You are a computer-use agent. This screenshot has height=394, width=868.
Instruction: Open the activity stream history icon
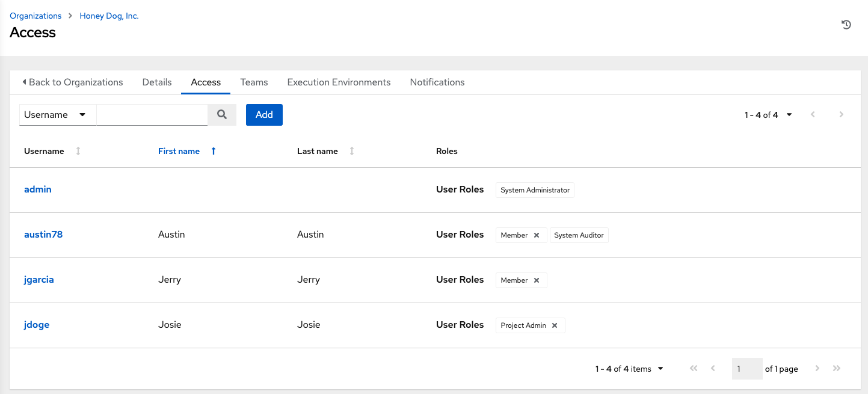846,25
